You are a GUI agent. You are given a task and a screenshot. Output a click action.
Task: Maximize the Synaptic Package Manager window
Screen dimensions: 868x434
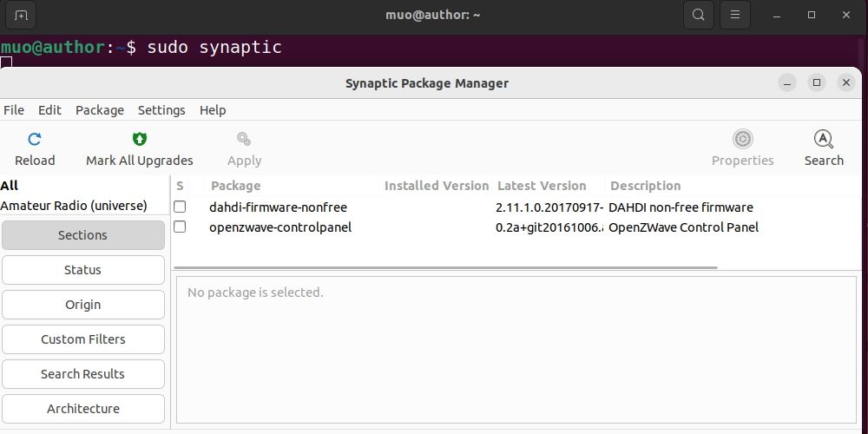pos(816,82)
